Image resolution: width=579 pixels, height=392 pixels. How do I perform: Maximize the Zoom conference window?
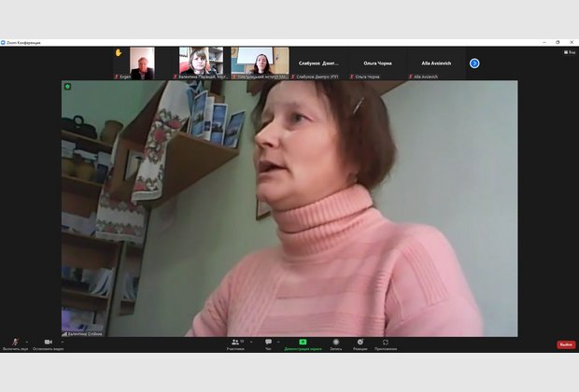point(558,42)
